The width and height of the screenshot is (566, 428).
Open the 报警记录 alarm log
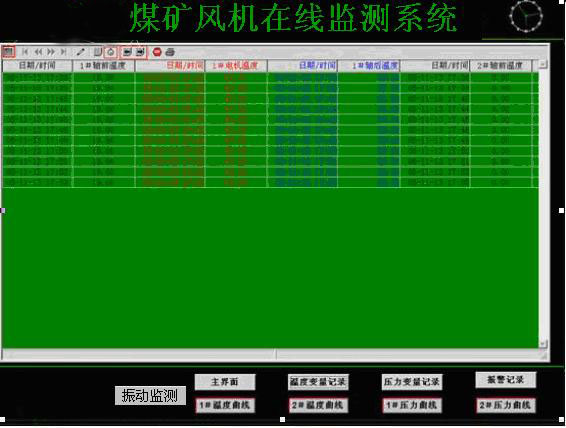[x=505, y=380]
